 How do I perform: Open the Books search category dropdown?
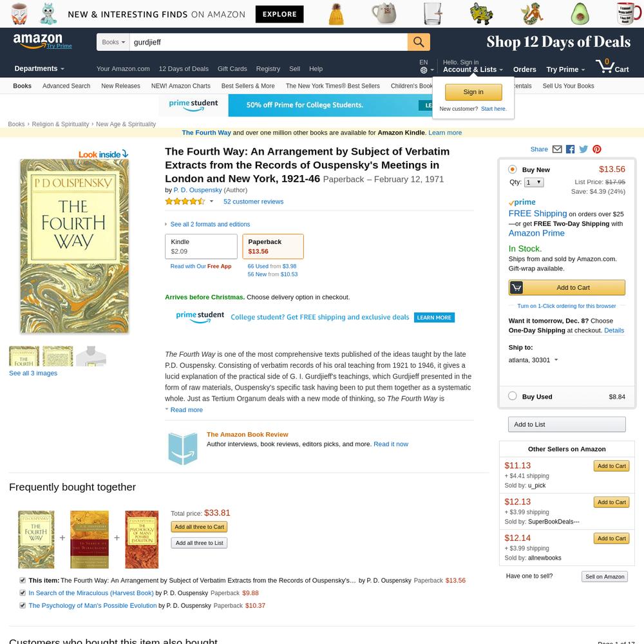[113, 42]
